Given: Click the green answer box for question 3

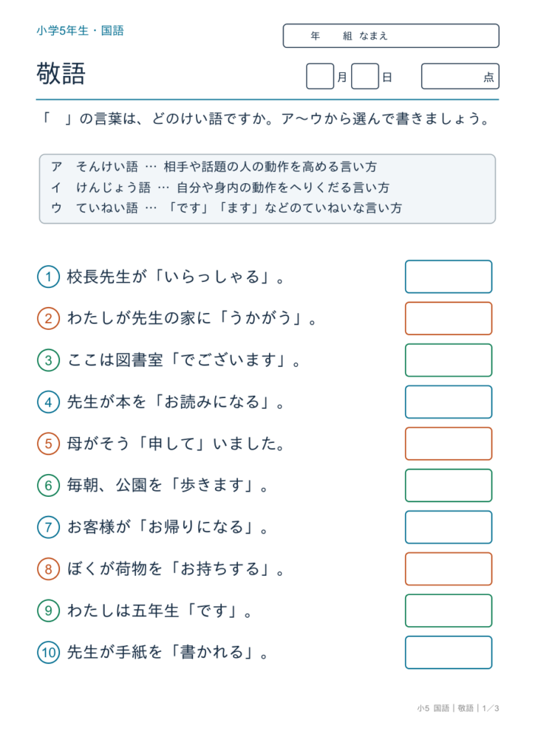Looking at the screenshot, I should point(448,360).
